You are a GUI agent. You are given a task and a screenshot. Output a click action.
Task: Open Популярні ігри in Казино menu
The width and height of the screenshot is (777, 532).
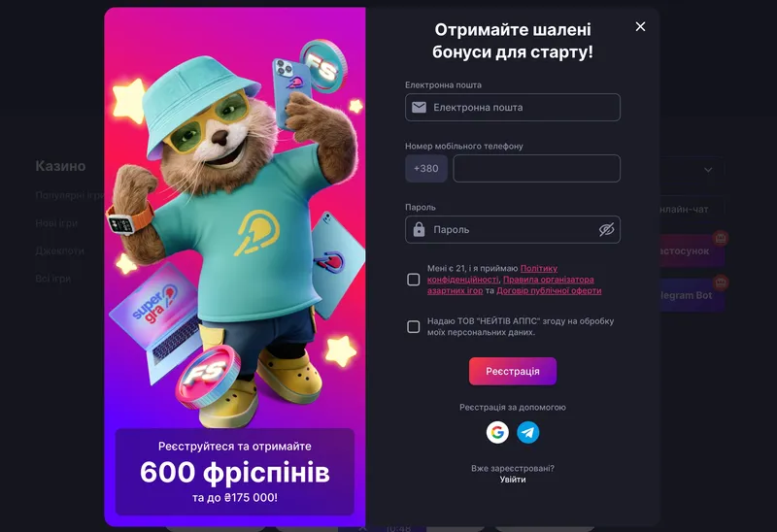tap(69, 195)
